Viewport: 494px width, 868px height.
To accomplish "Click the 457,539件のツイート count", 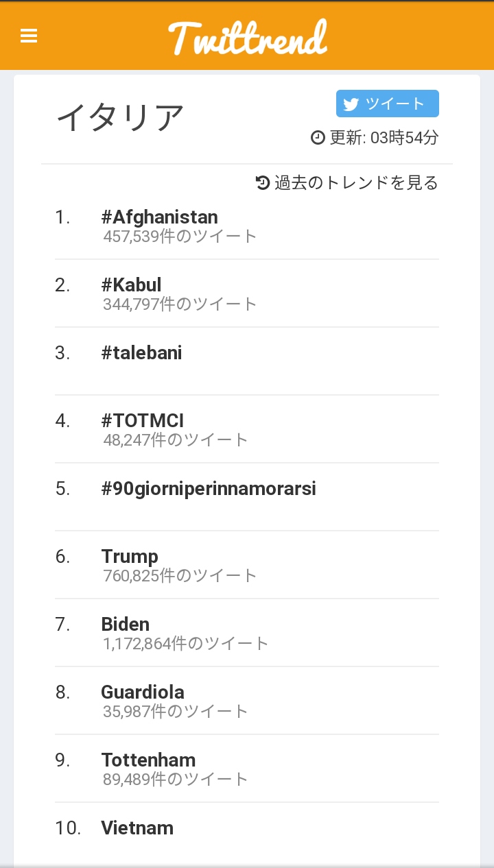I will (x=180, y=237).
